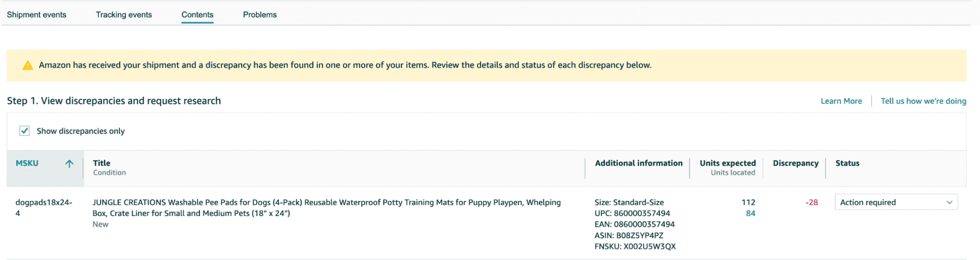980x260 pixels.
Task: Click the Status column header
Action: [x=847, y=163]
